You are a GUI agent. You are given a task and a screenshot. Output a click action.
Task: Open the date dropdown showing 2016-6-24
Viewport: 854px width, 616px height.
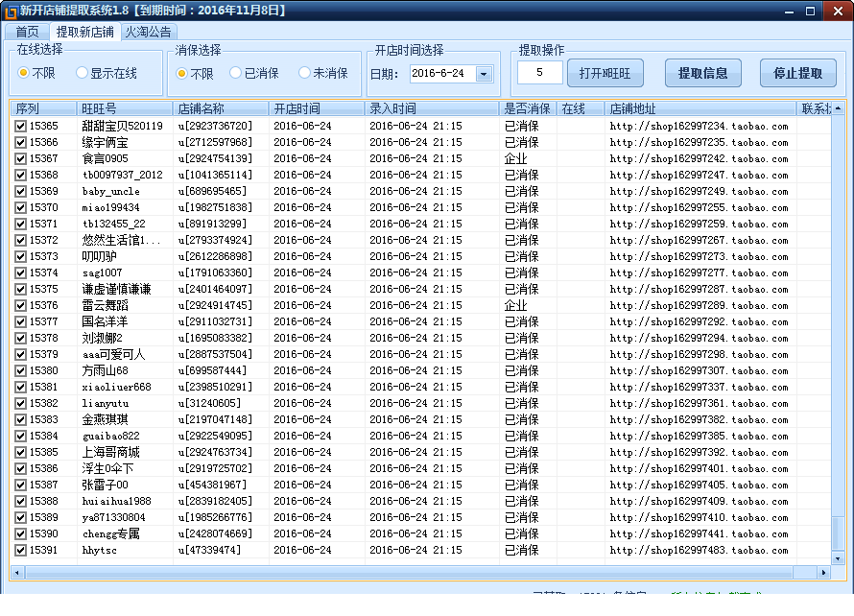pos(484,74)
